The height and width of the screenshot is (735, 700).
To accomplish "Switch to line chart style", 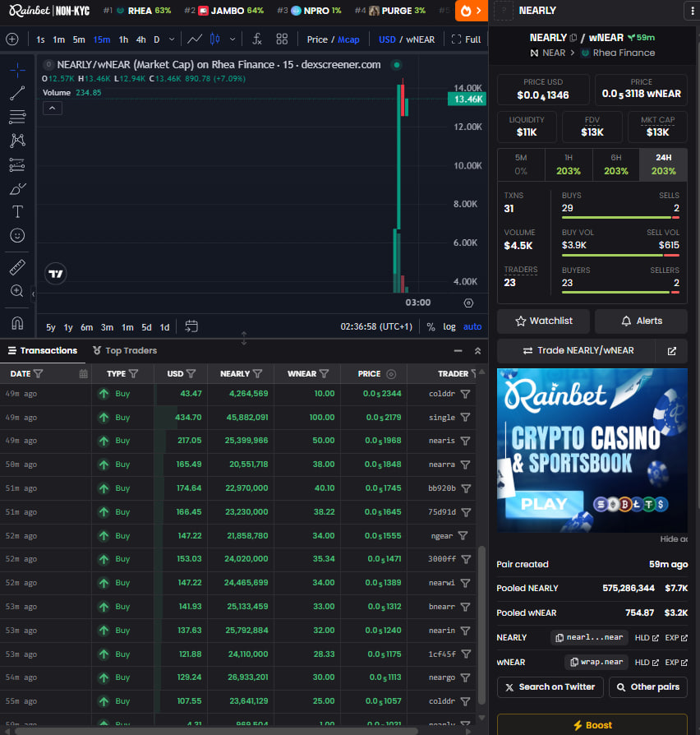I will pyautogui.click(x=195, y=39).
